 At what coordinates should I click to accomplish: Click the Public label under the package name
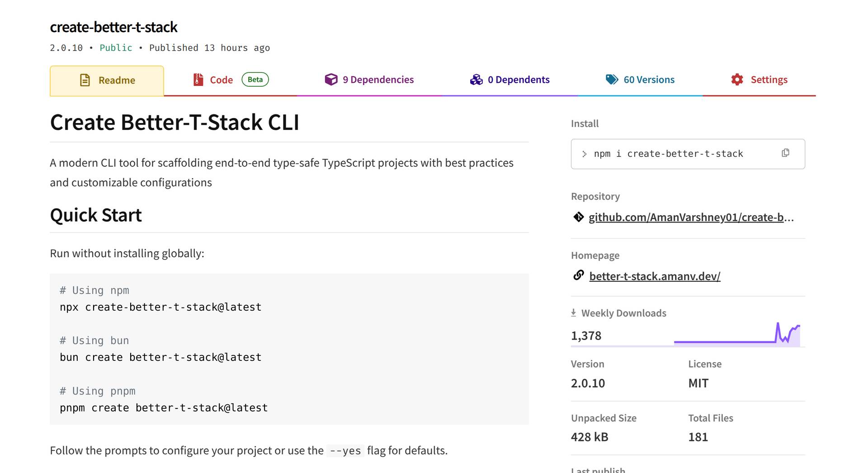pos(116,47)
